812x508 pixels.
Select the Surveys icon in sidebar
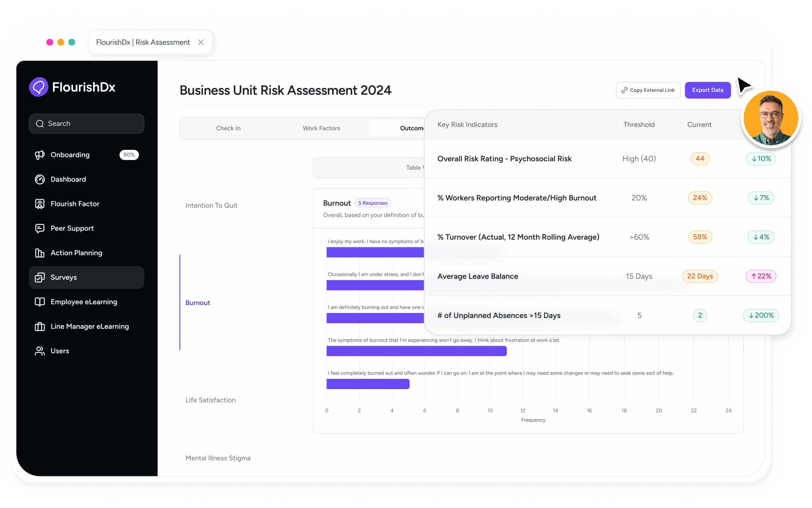[40, 277]
